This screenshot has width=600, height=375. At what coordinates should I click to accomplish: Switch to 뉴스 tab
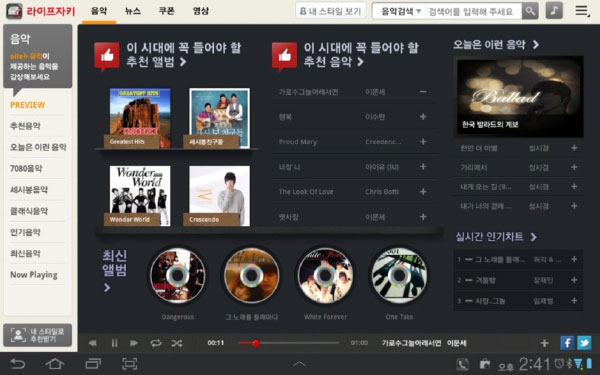coord(133,11)
